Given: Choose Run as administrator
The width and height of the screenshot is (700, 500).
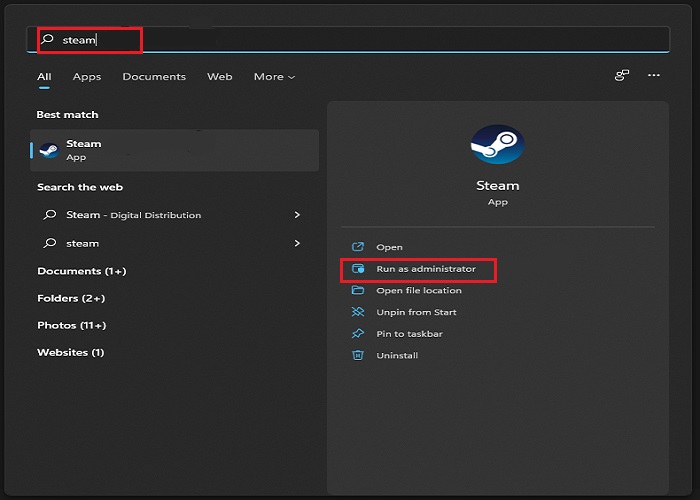Looking at the screenshot, I should click(426, 269).
